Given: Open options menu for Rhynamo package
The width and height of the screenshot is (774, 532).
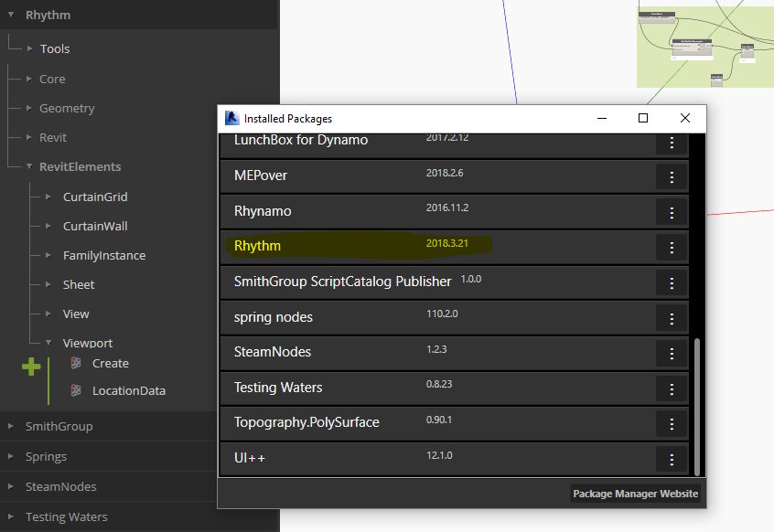Looking at the screenshot, I should [x=672, y=213].
